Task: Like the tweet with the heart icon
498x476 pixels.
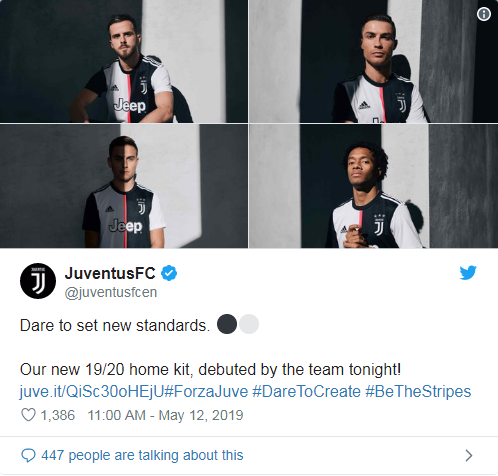Action: coord(28,415)
